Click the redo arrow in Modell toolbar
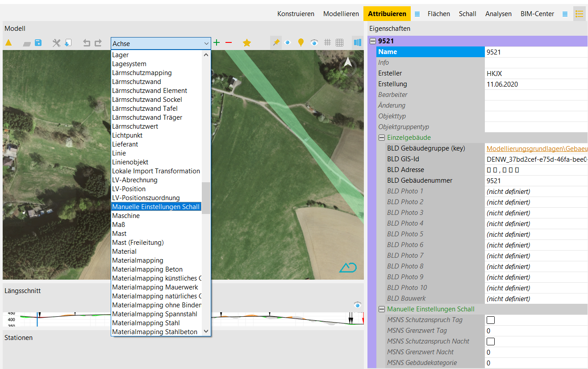588x369 pixels. click(x=98, y=43)
